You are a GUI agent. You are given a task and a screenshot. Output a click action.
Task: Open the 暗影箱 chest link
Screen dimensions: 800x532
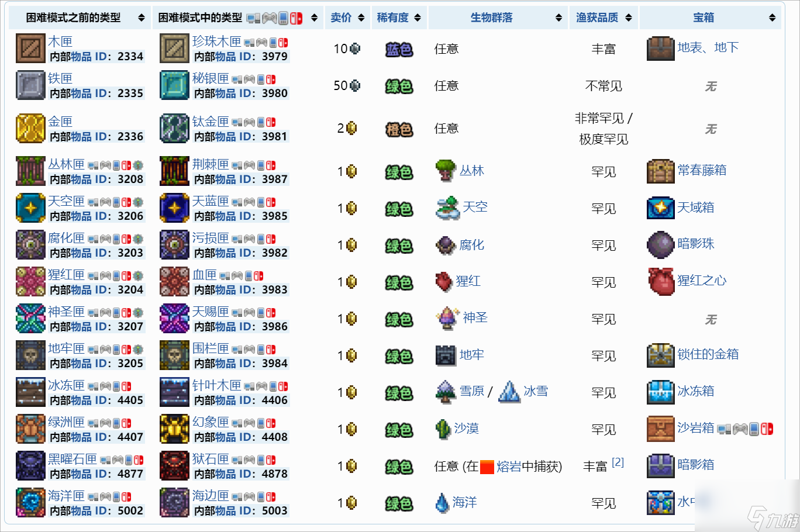tap(696, 464)
